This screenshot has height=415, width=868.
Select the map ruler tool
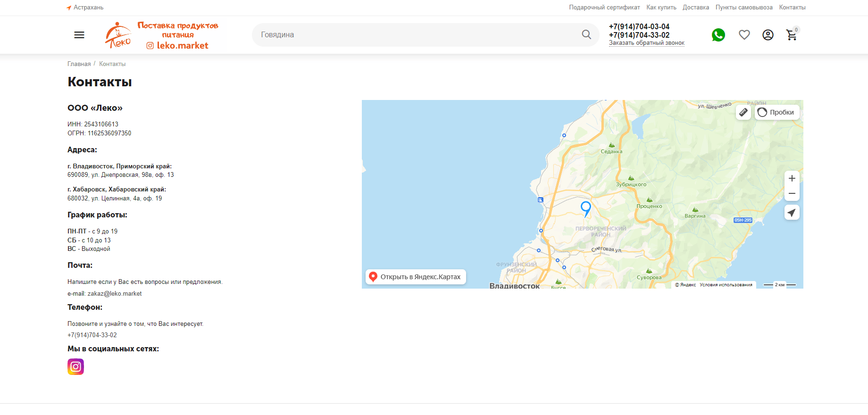[743, 112]
